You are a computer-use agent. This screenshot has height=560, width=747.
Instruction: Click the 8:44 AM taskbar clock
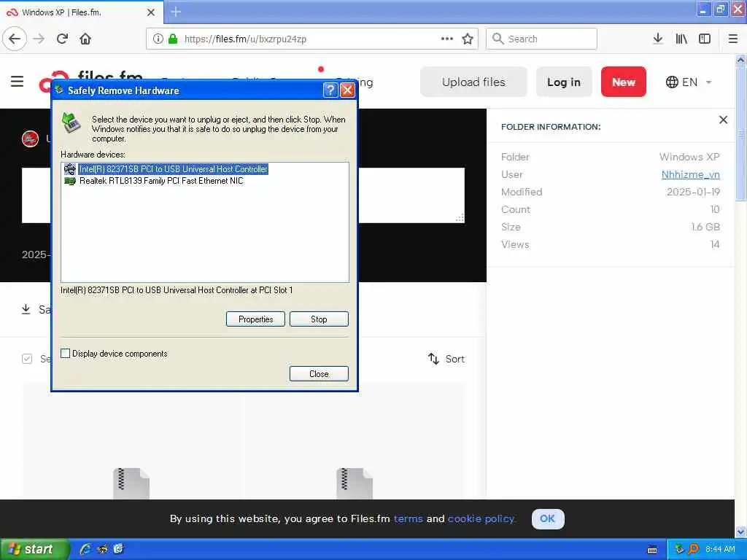(x=720, y=549)
